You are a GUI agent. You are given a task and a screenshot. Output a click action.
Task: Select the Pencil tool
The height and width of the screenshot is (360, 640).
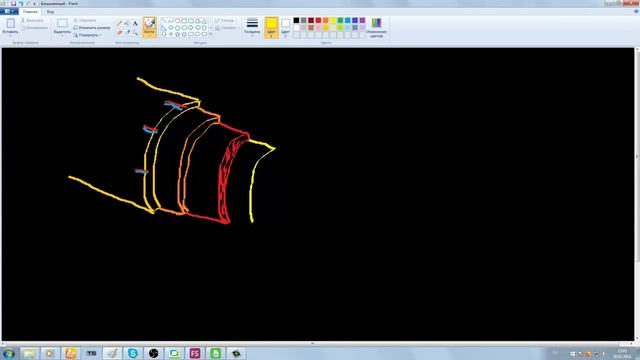(x=120, y=24)
